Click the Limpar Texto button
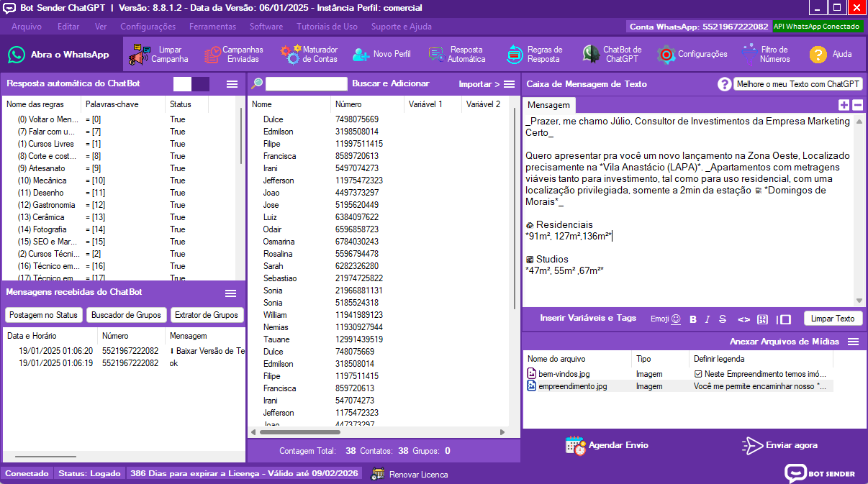868x484 pixels. click(x=833, y=319)
